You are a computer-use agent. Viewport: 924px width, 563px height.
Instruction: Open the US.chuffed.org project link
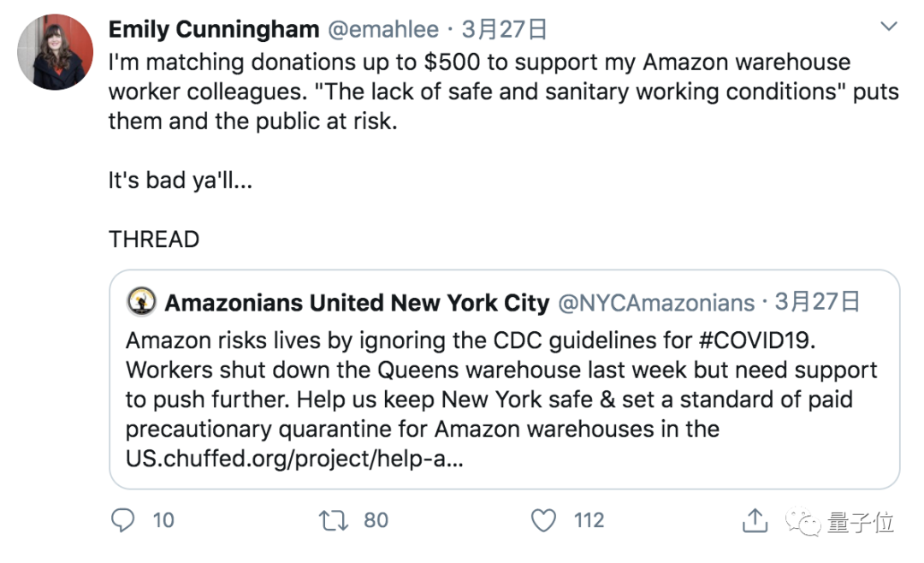tap(294, 459)
